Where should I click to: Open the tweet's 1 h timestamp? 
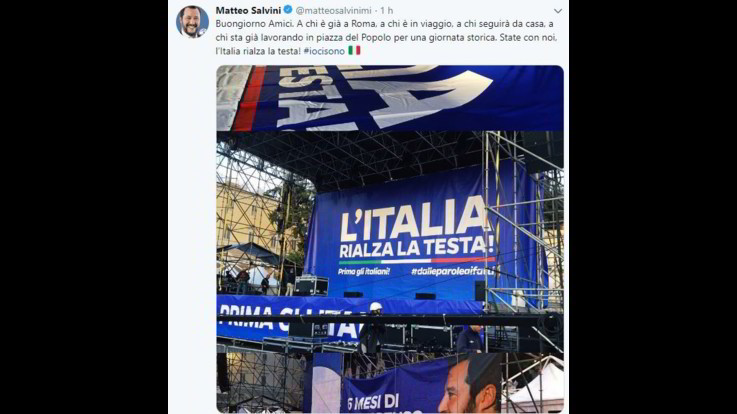coord(386,10)
